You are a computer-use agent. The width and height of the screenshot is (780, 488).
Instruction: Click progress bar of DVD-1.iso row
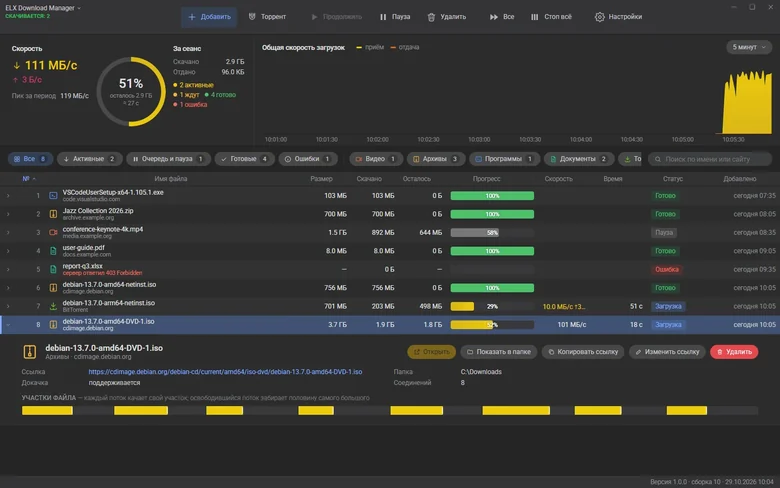tap(492, 325)
